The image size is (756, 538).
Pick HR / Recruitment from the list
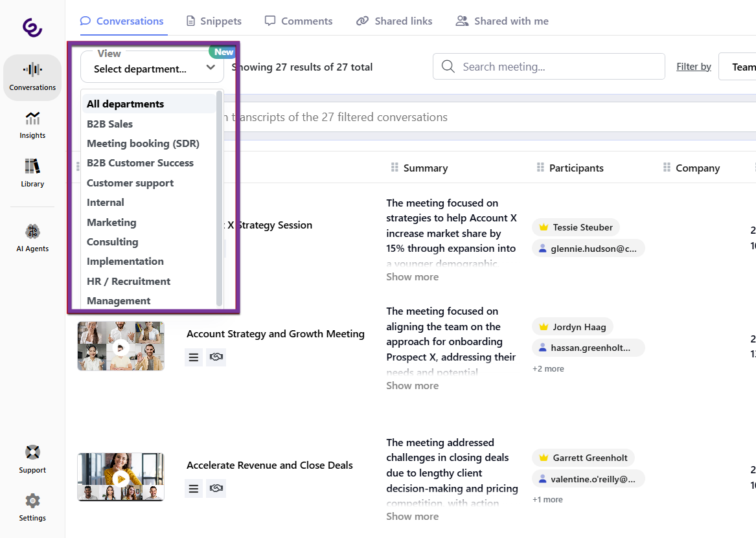(128, 281)
